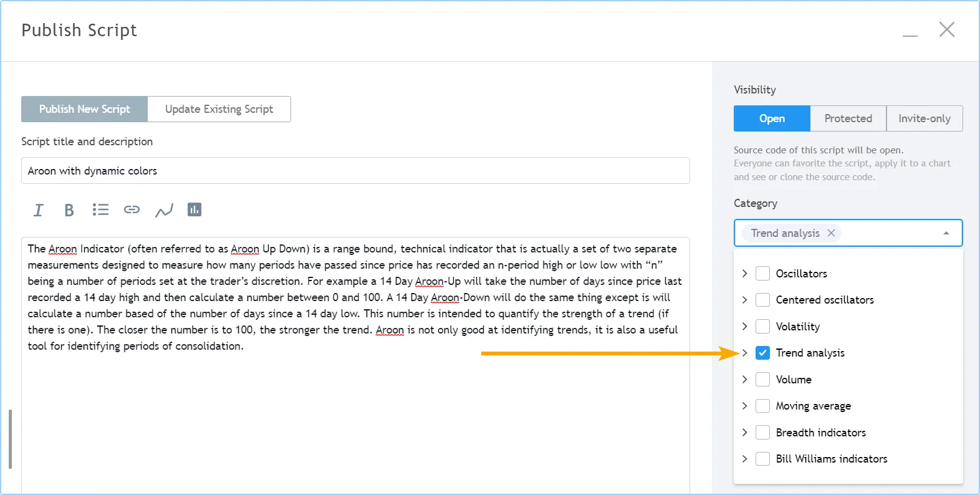Click the chart line symbol icon
The height and width of the screenshot is (495, 980).
(164, 211)
